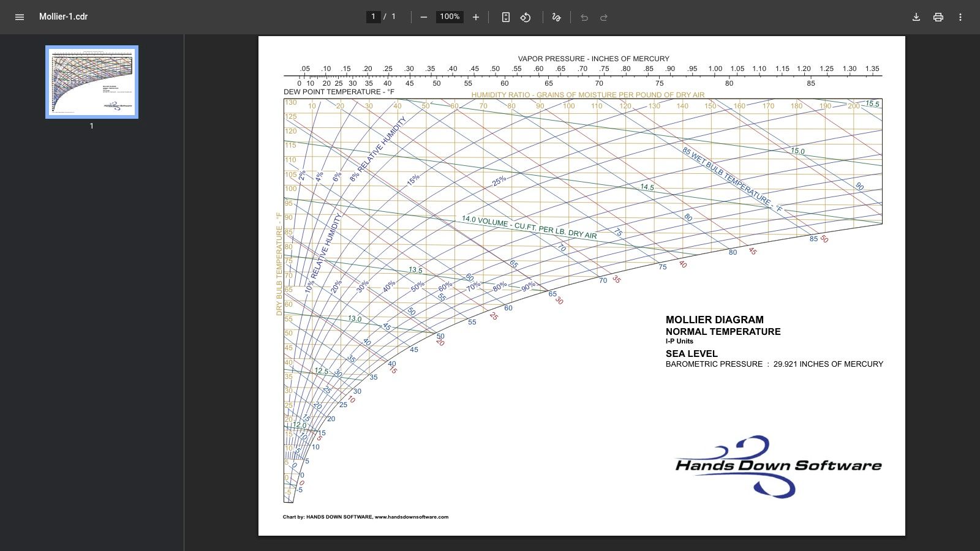Viewport: 980px width, 551px height.
Task: Click the 100% zoom level field
Action: pyautogui.click(x=450, y=17)
